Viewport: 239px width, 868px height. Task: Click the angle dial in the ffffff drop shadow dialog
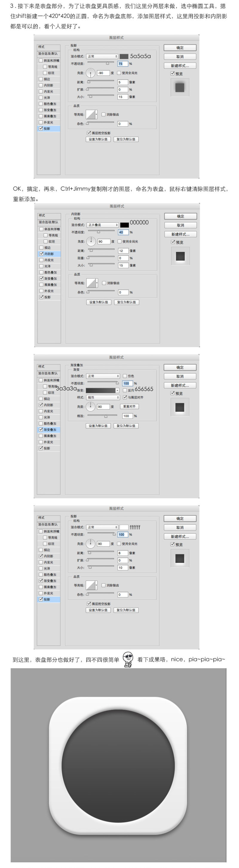[90, 544]
